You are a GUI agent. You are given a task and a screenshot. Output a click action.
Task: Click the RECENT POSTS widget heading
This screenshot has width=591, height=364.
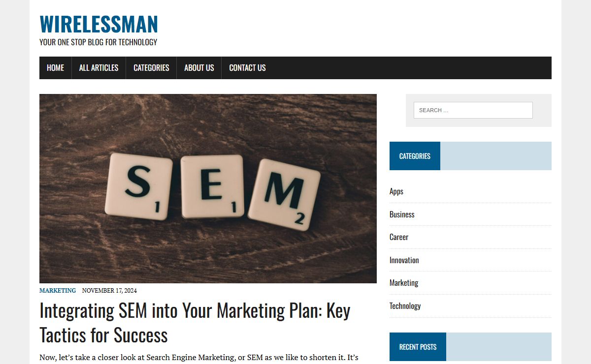coord(418,347)
